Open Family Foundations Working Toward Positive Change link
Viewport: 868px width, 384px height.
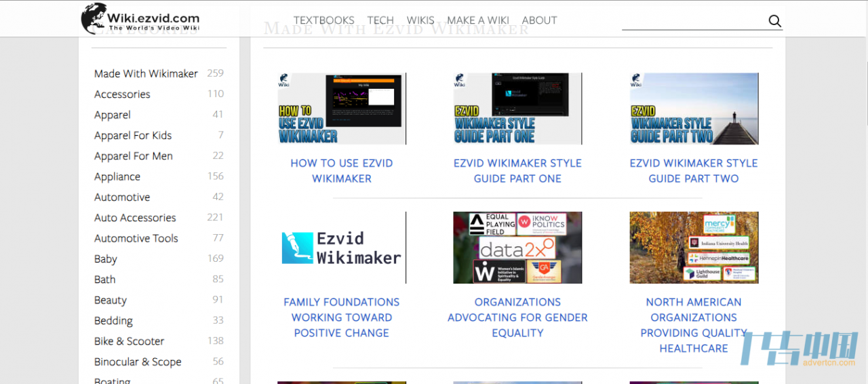tap(342, 318)
